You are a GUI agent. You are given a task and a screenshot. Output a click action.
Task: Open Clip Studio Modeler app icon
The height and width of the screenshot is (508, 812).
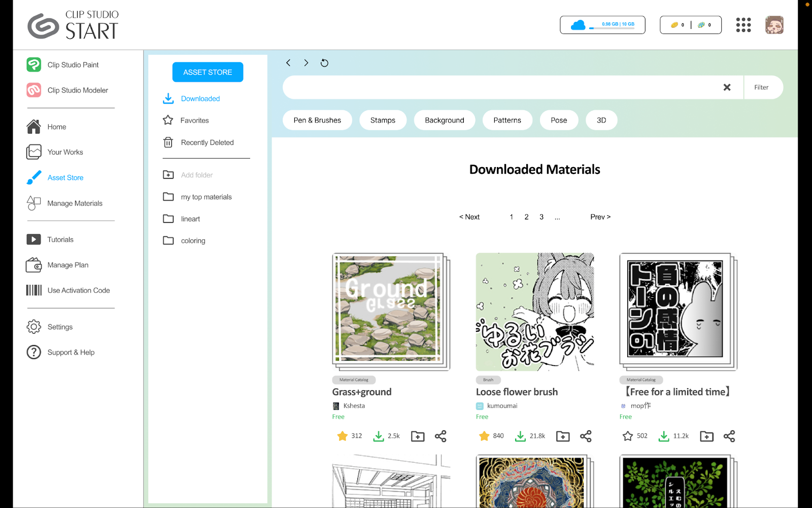(34, 90)
